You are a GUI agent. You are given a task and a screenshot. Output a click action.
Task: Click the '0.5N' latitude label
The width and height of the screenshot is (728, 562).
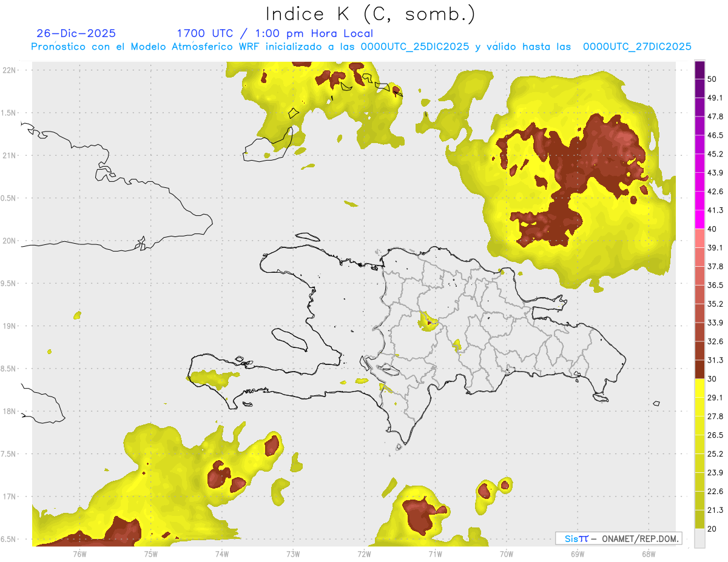[9, 198]
